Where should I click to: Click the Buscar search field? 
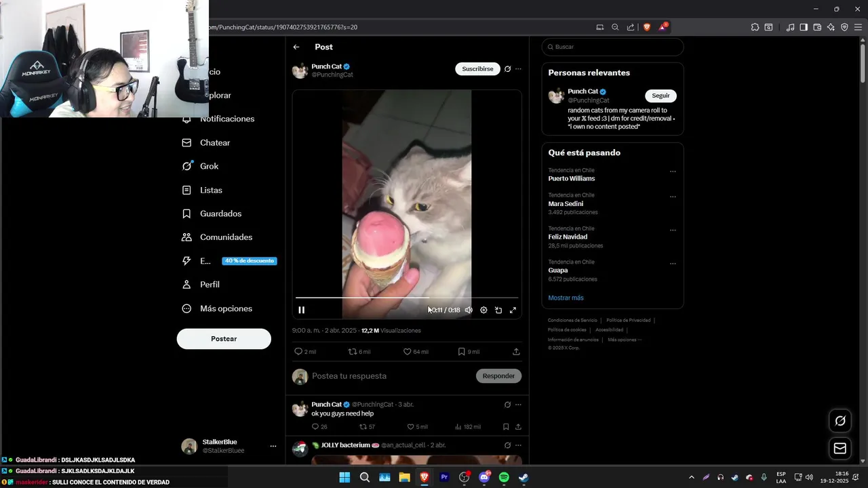click(612, 47)
